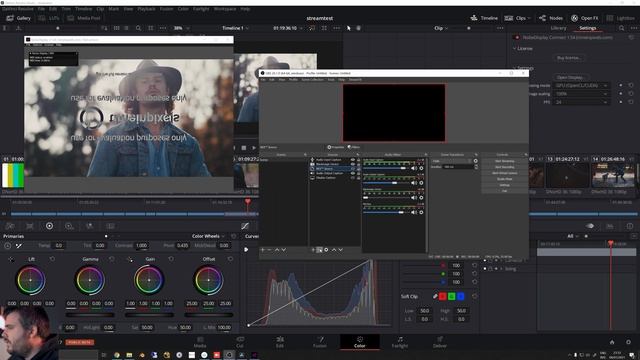640x360 pixels.
Task: Select the blue Soft Clip channel
Action: (460, 296)
